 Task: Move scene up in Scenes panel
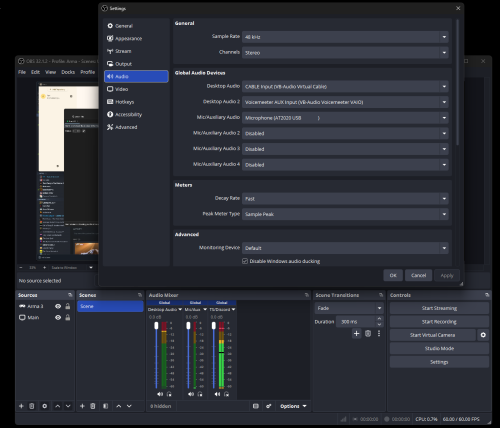point(119,406)
